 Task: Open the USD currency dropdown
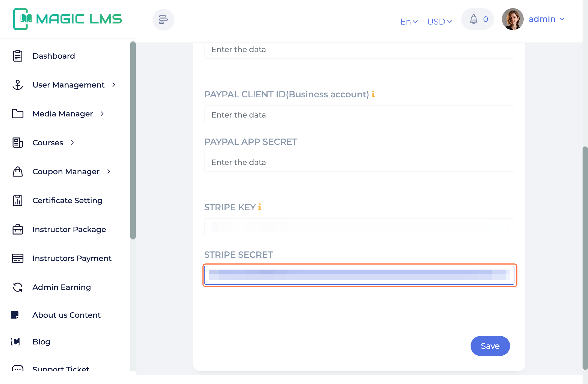[x=440, y=22]
